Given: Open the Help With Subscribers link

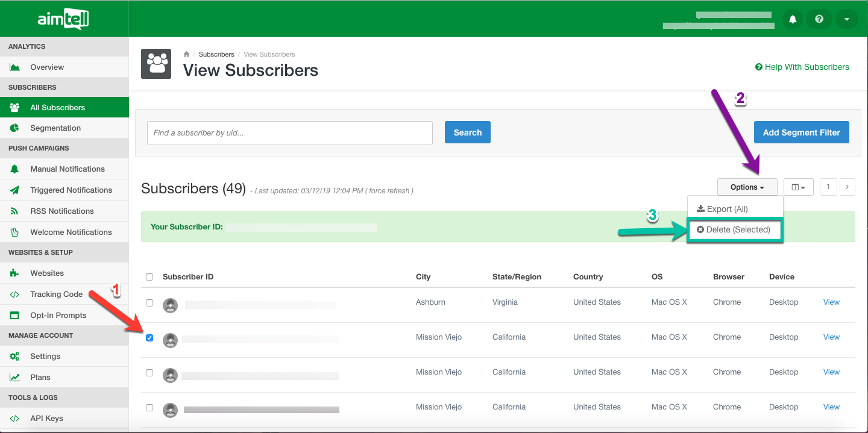Looking at the screenshot, I should tap(802, 67).
